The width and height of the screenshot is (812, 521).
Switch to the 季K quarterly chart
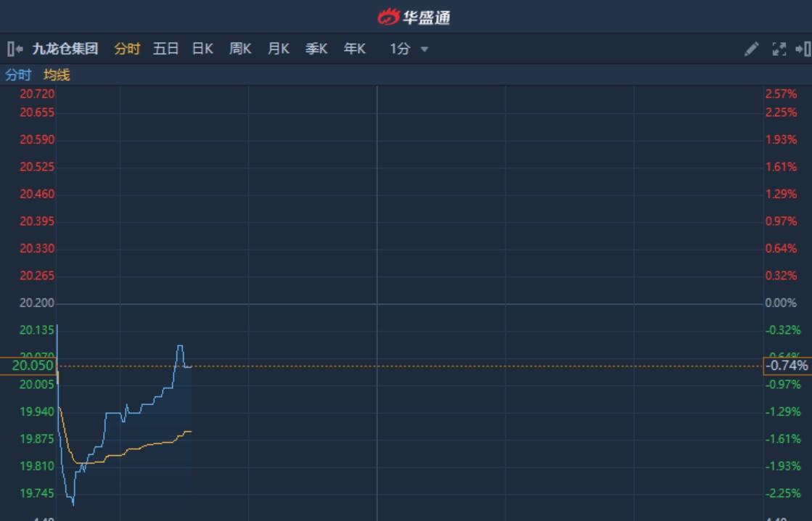316,49
